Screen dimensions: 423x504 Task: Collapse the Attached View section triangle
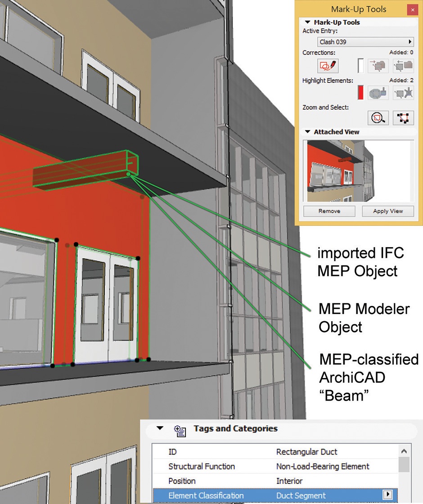308,132
